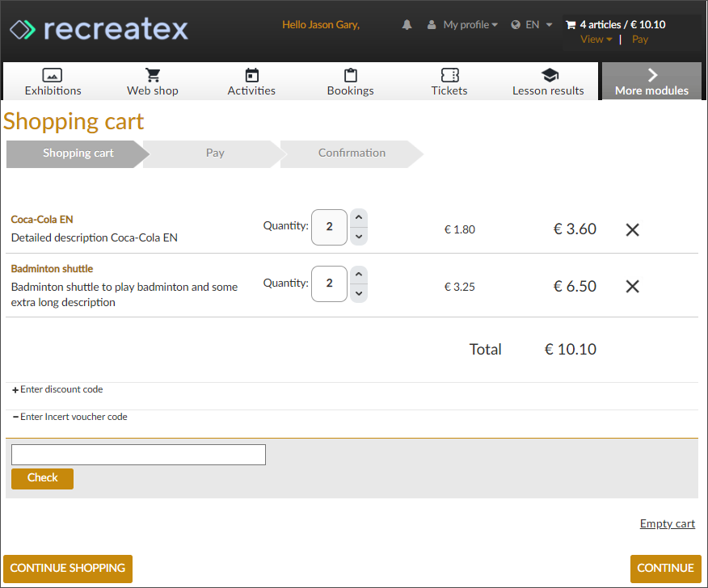Switch to the Pay step

coord(215,153)
